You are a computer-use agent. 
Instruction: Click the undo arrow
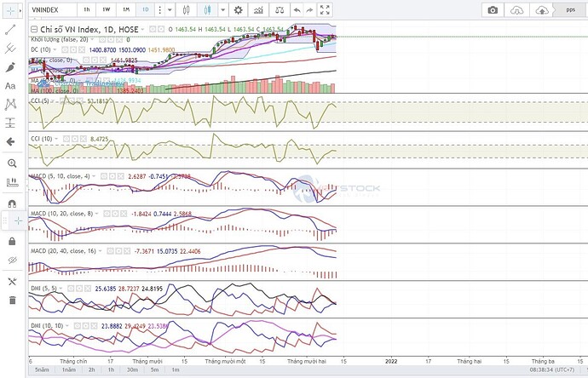[x=297, y=10]
